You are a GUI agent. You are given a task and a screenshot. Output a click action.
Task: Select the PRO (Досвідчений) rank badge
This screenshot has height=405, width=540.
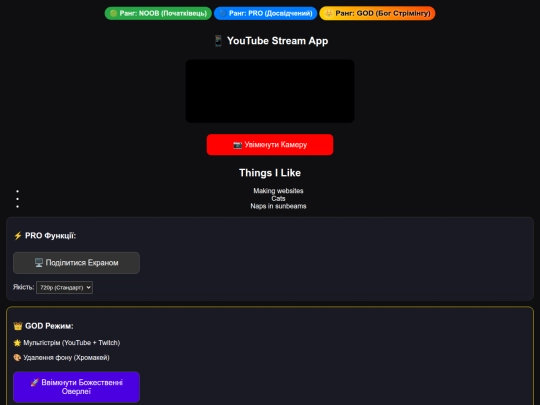coord(266,13)
